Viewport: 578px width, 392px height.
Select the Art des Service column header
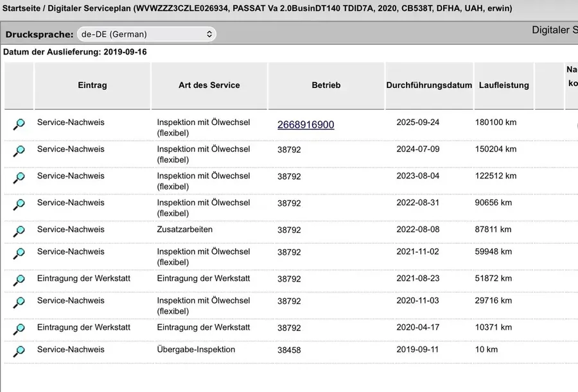209,85
